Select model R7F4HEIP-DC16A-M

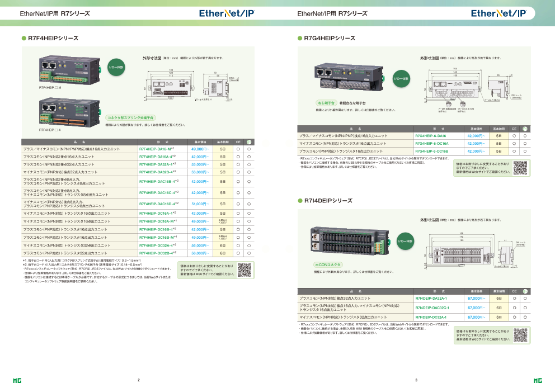(x=158, y=221)
